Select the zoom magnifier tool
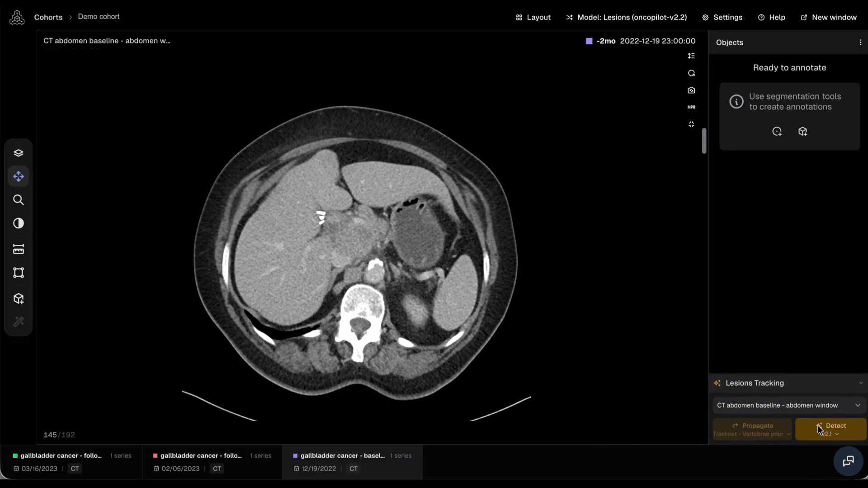This screenshot has height=488, width=868. pyautogui.click(x=19, y=200)
